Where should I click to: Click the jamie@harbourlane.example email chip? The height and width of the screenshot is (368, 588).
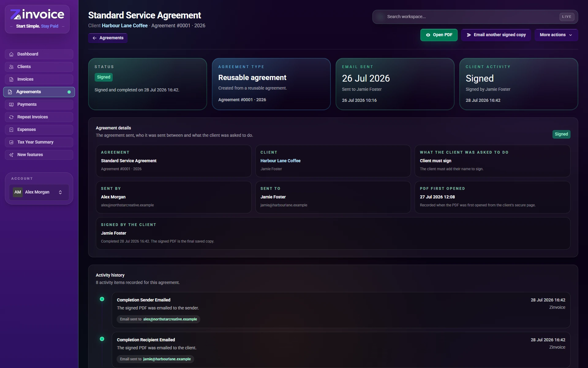(155, 359)
